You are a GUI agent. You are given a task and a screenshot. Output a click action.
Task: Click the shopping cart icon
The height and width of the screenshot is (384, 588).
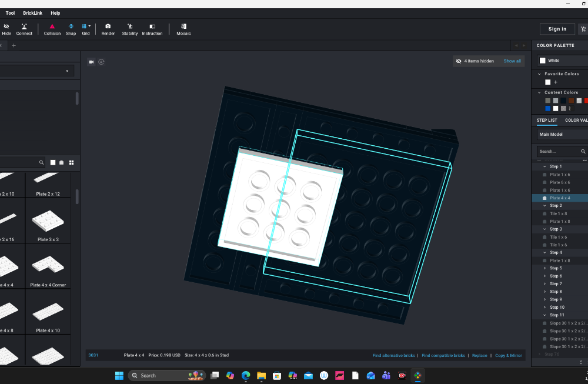(x=583, y=29)
